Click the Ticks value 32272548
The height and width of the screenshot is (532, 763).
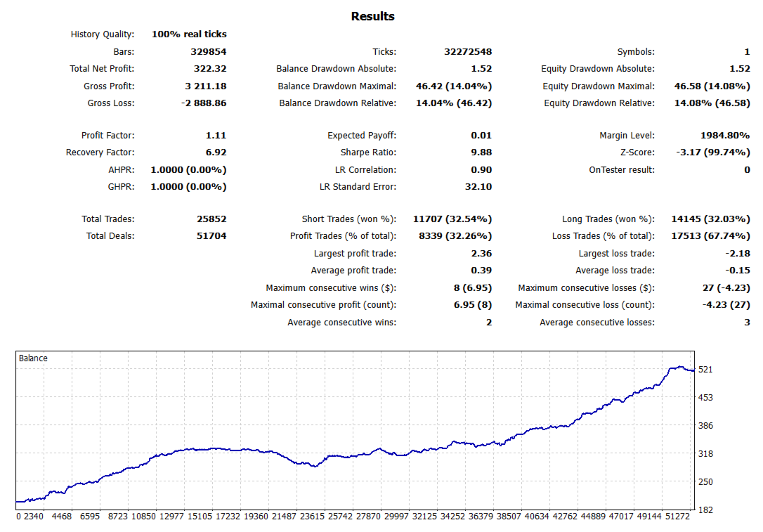click(x=468, y=51)
